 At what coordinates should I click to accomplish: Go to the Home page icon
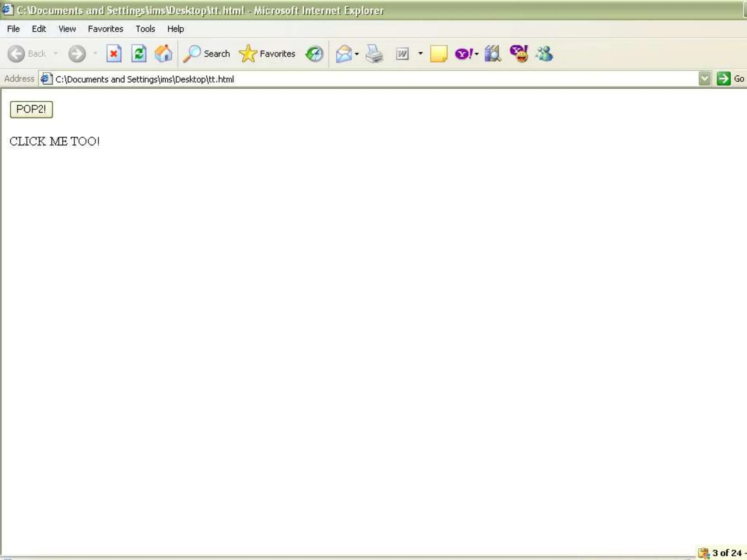pyautogui.click(x=163, y=54)
